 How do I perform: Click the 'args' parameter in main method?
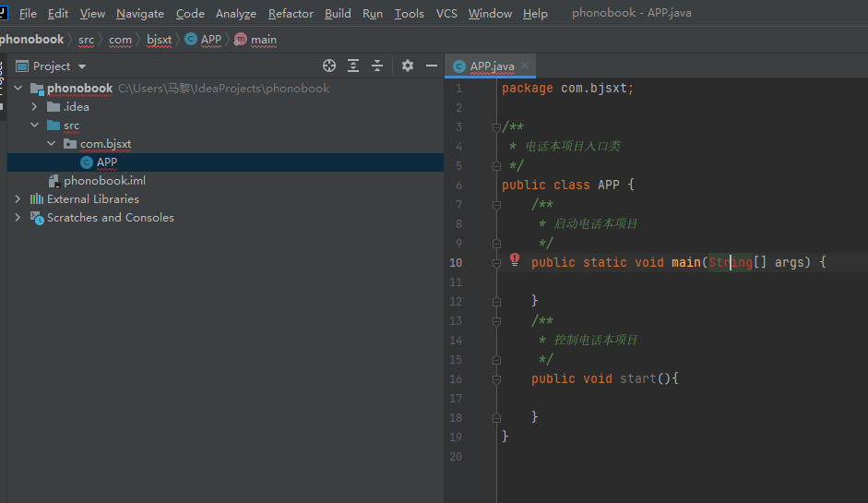tap(789, 263)
